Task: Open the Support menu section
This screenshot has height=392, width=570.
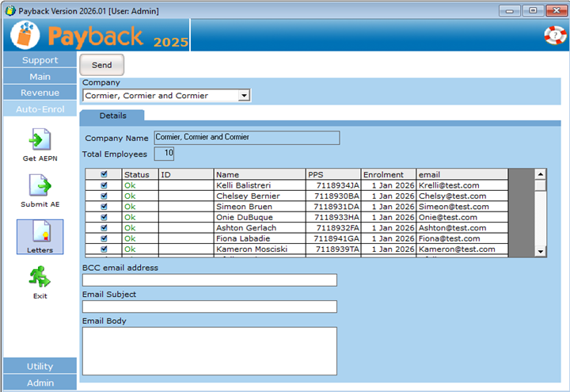Action: point(40,60)
